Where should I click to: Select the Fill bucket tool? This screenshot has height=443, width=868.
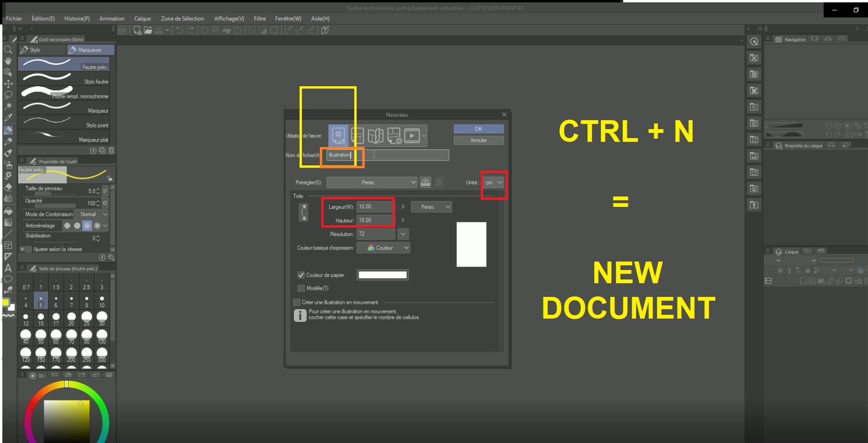[x=8, y=211]
